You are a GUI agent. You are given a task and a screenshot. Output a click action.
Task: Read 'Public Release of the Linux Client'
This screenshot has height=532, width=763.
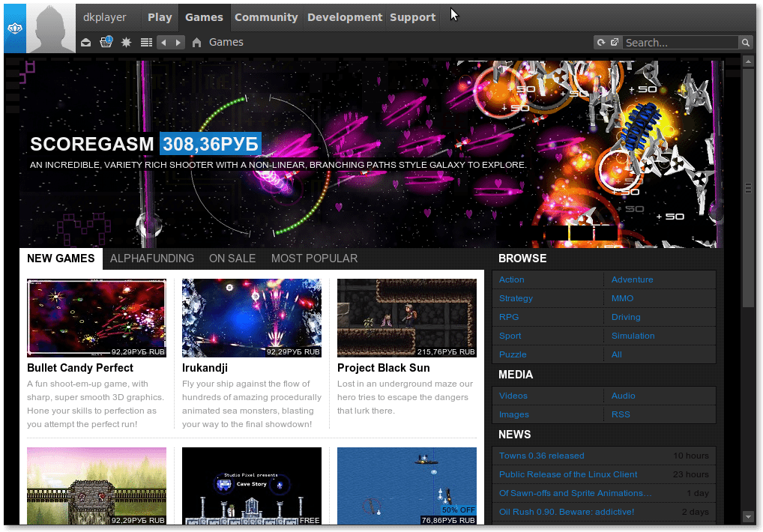tap(568, 474)
